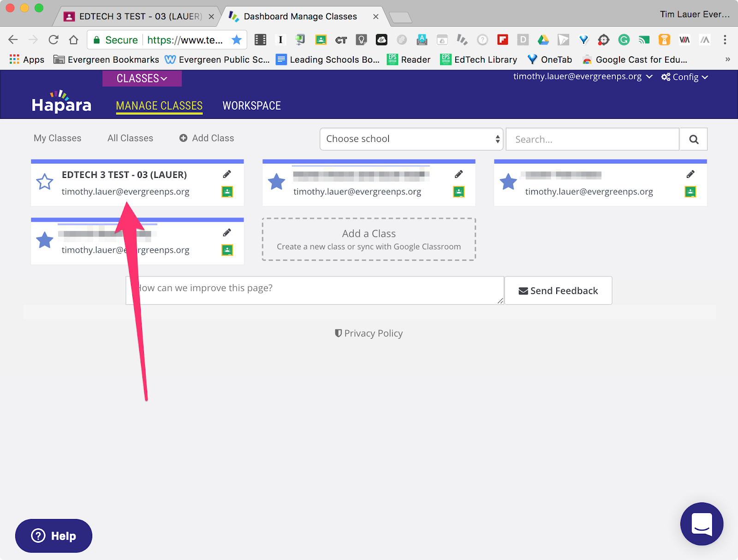Viewport: 738px width, 560px height.
Task: Click the bookmark star in the address bar
Action: pos(237,40)
